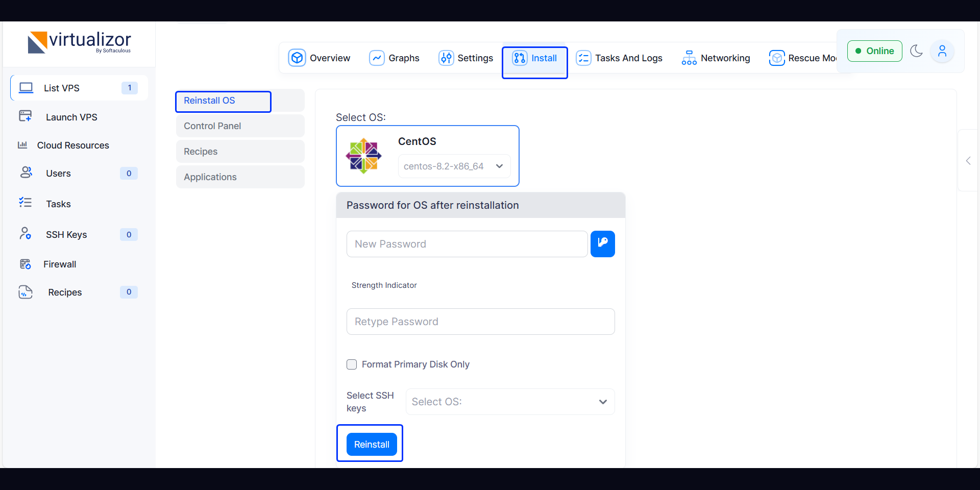980x490 pixels.
Task: Click the blue Reinstall button
Action: pyautogui.click(x=372, y=445)
